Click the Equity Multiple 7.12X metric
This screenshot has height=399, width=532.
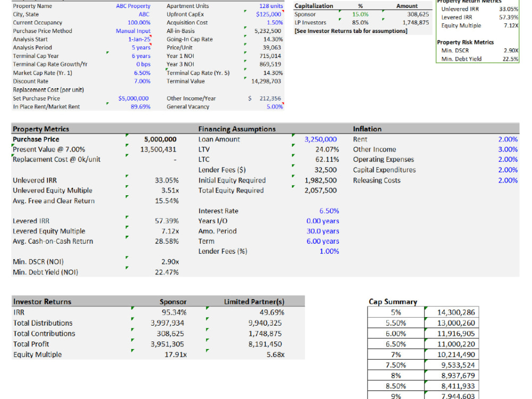[x=511, y=26]
